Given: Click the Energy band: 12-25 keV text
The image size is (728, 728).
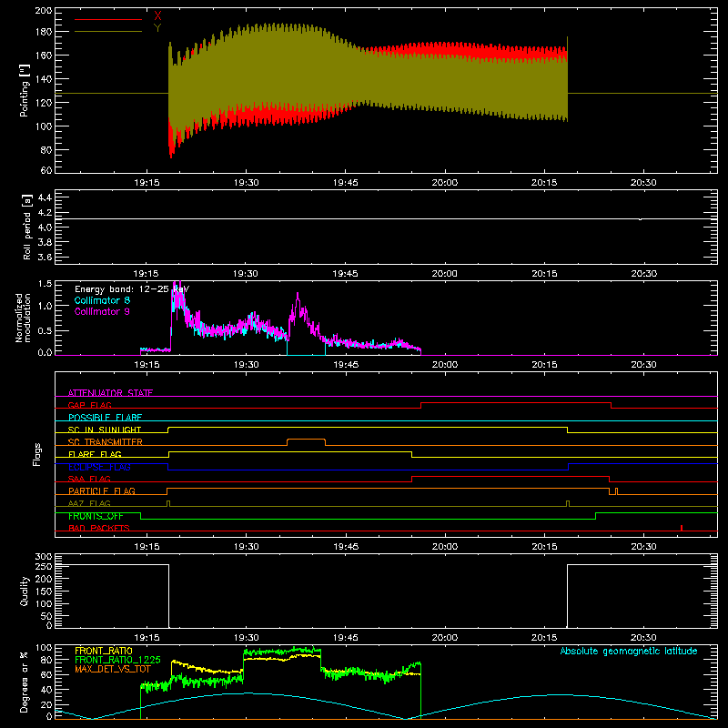Looking at the screenshot, I should [x=132, y=289].
